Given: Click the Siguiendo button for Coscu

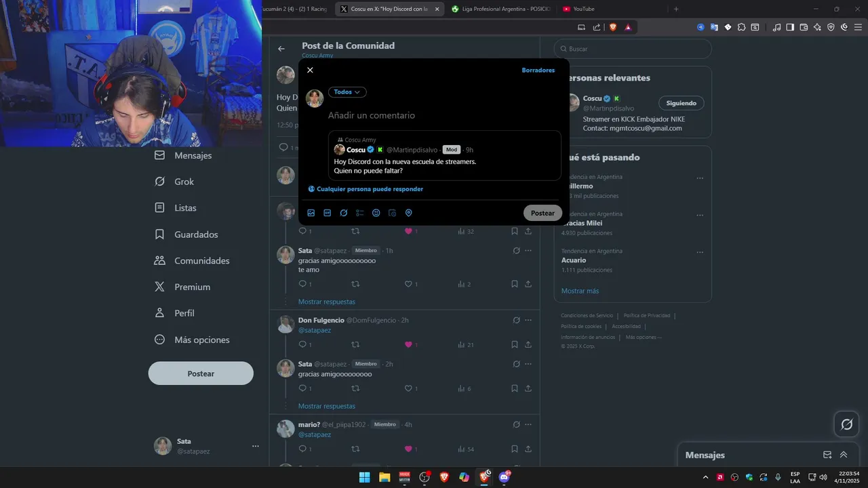Looking at the screenshot, I should 681,103.
